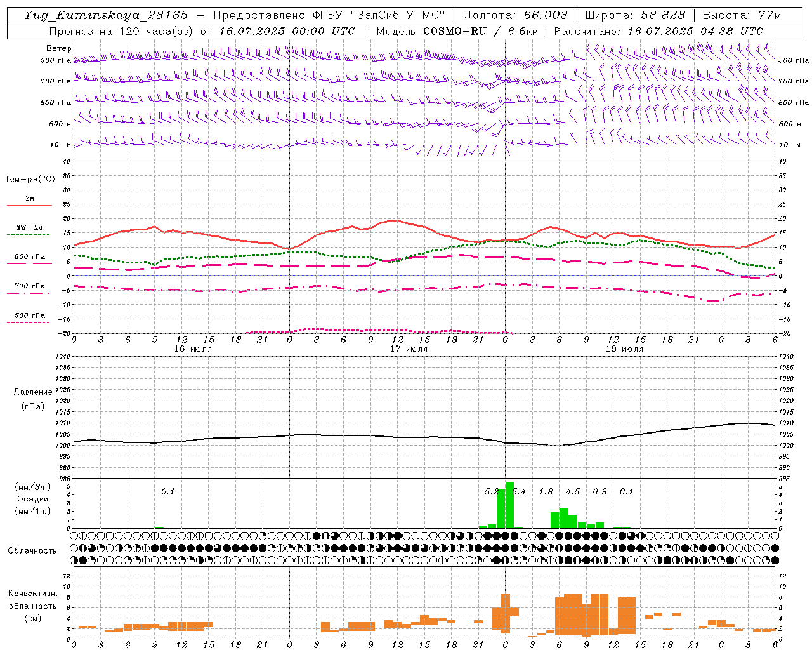Click the (мм/1ч.) units label

click(x=33, y=511)
